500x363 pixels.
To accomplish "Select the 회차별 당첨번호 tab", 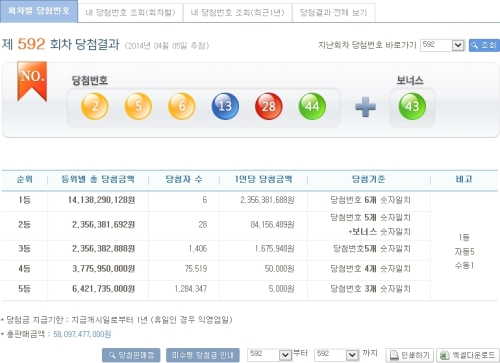I will point(39,11).
